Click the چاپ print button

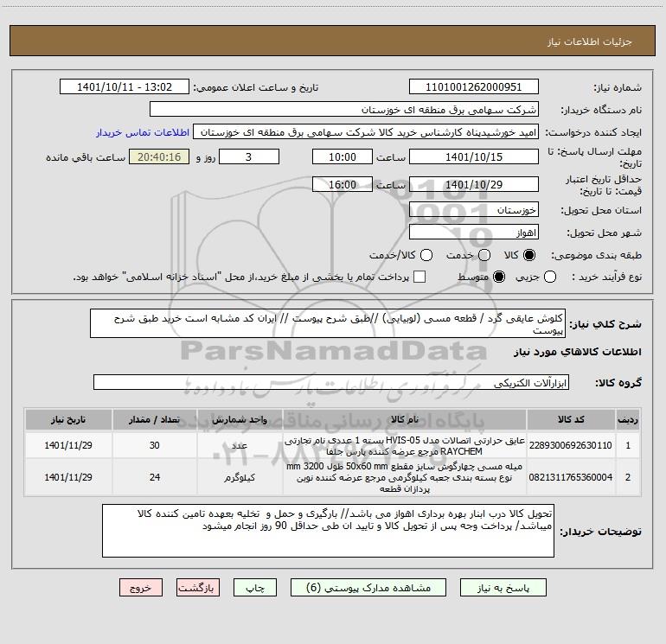pos(255,588)
